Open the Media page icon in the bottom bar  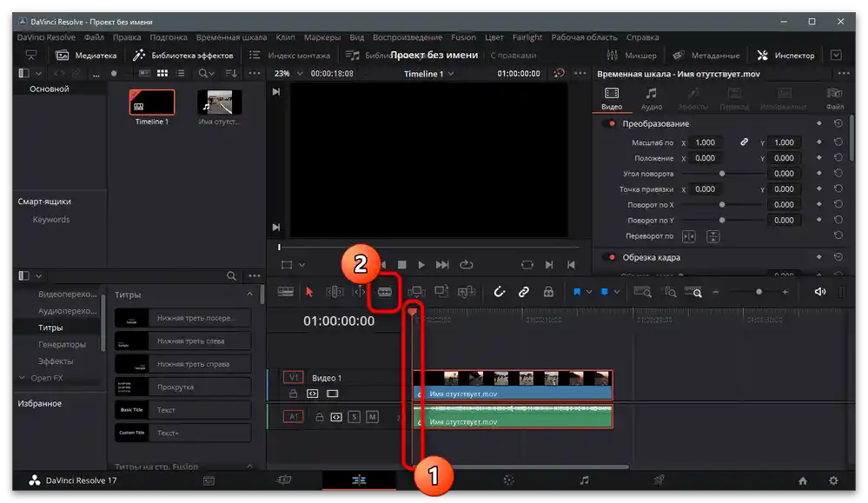(209, 480)
